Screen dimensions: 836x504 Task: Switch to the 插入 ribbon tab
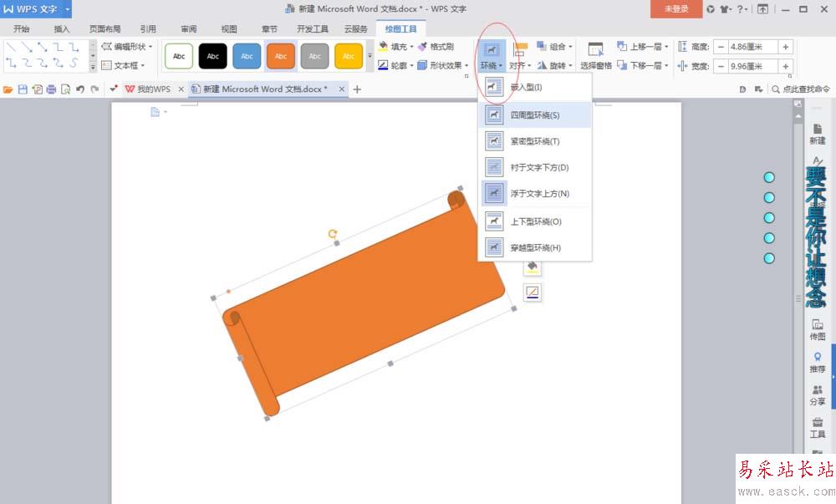pos(61,28)
